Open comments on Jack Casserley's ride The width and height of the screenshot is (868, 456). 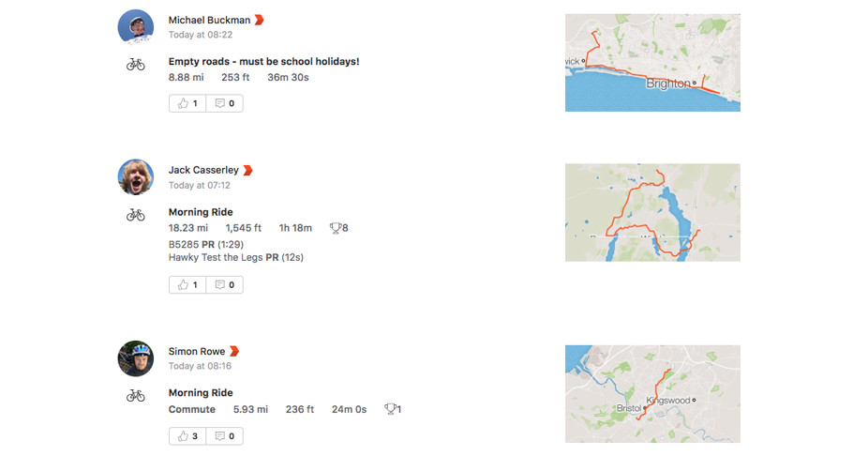(225, 285)
